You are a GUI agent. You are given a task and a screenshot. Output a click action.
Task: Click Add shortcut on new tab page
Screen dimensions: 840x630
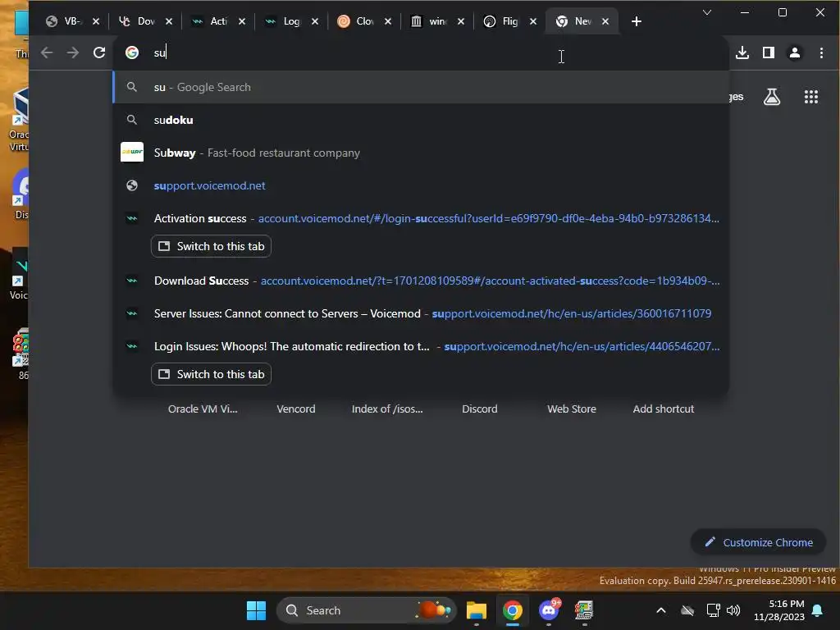tap(663, 409)
